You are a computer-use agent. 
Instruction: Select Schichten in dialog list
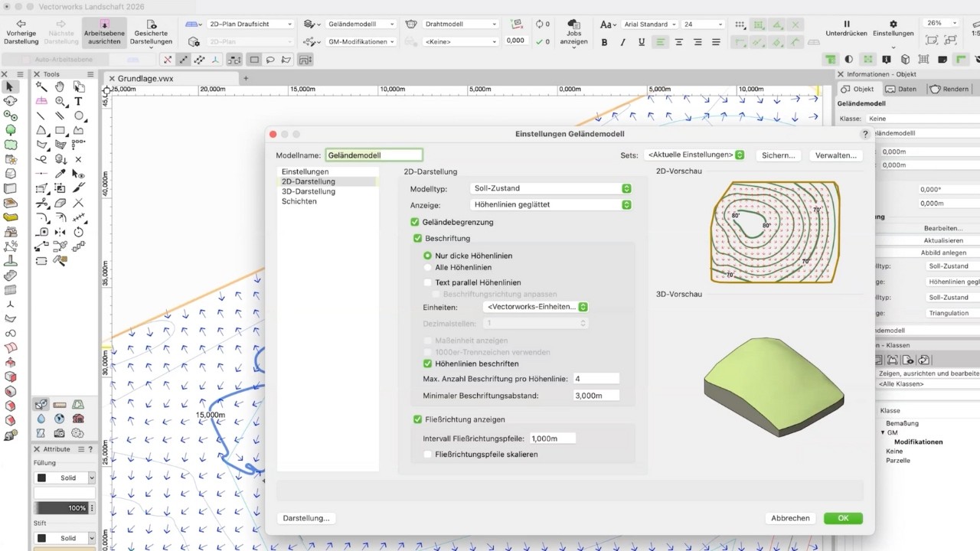299,201
